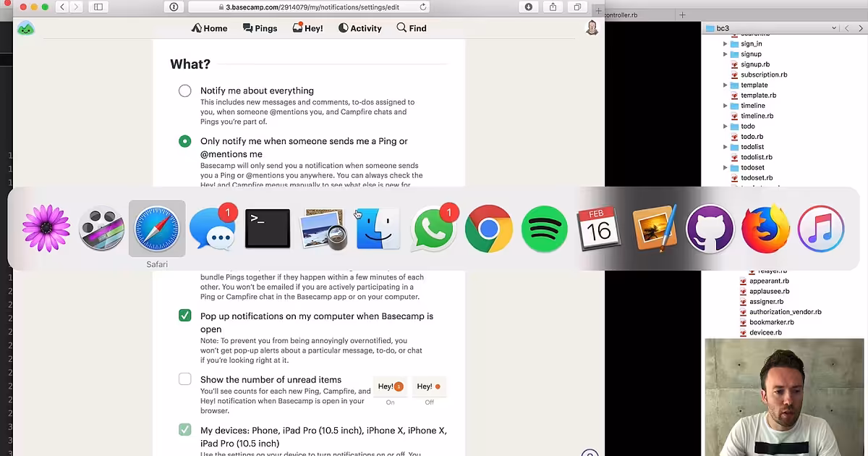The image size is (868, 456).
Task: Open the Basecamp logo home icon
Action: pyautogui.click(x=26, y=29)
